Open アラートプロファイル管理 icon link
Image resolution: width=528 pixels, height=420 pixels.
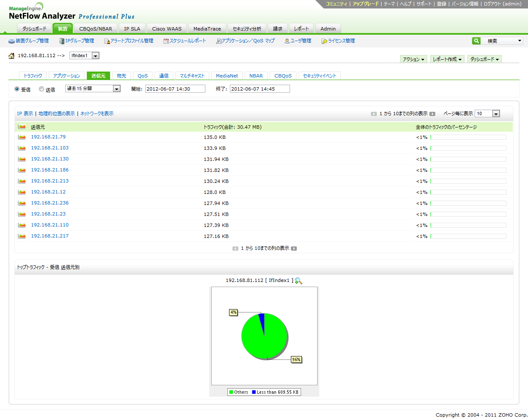pos(107,41)
